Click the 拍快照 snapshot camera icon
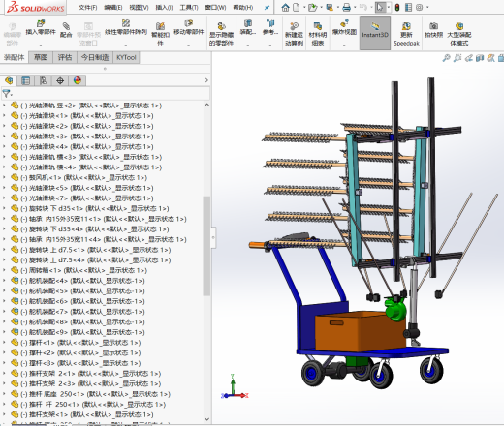 point(433,26)
